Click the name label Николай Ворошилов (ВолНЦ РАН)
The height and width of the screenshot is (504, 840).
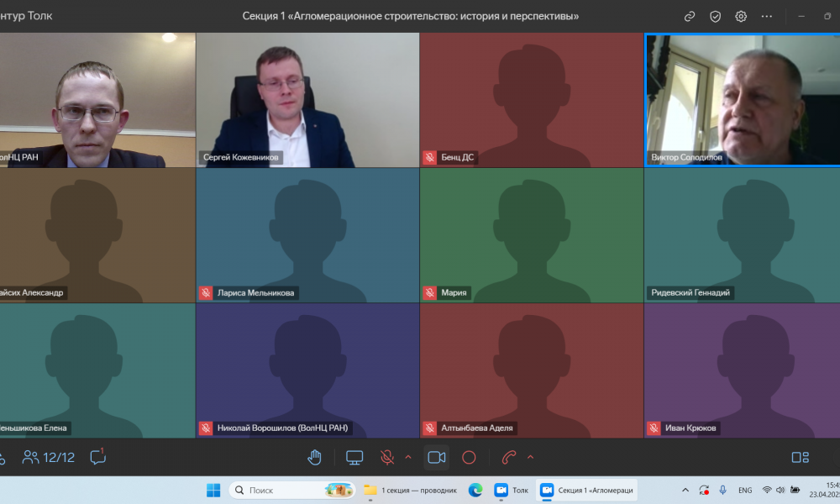click(282, 428)
